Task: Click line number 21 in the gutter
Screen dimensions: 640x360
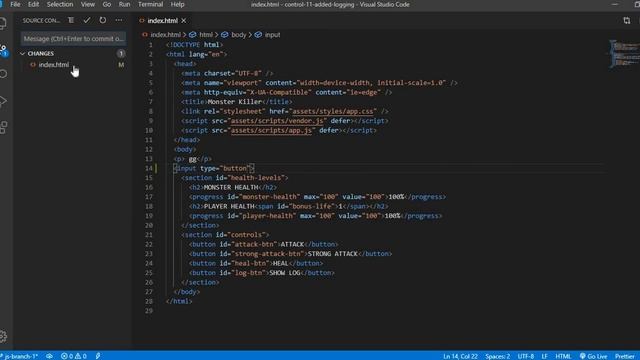Action: [149, 235]
